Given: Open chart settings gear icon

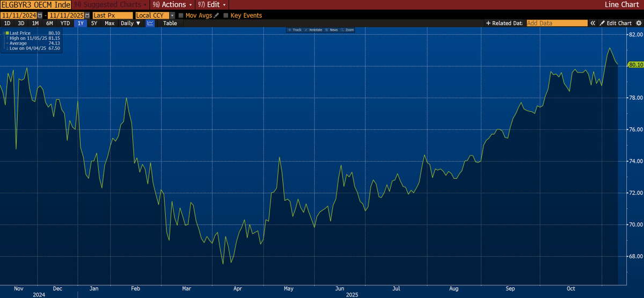Looking at the screenshot, I should (638, 23).
